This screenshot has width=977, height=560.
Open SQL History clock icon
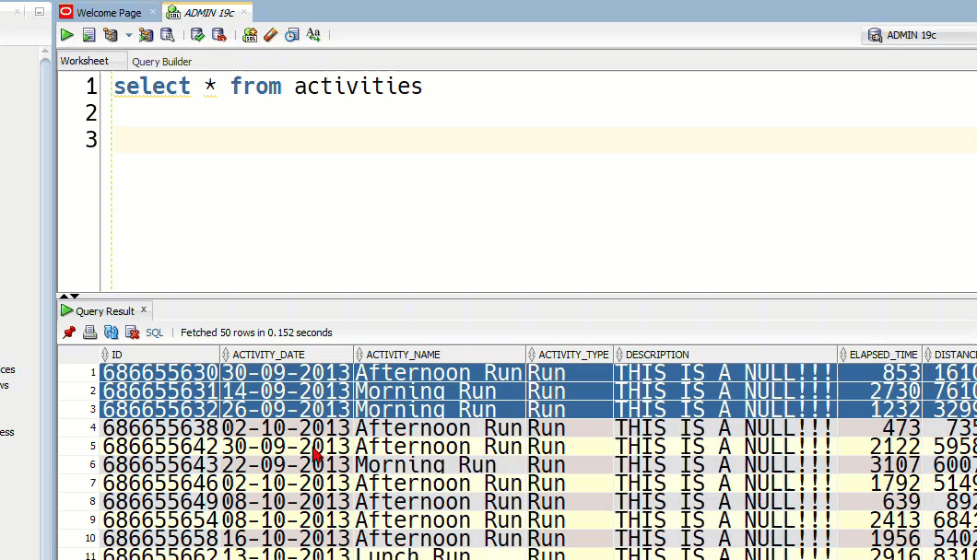point(292,35)
